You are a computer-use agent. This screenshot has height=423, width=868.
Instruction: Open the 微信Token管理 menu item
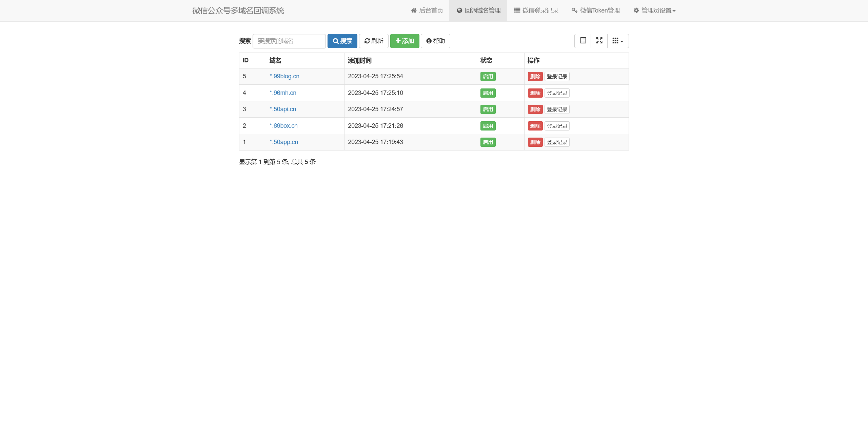click(595, 10)
